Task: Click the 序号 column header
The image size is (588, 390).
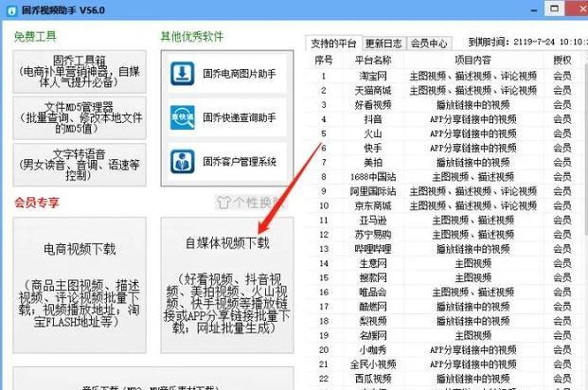Action: pos(324,60)
